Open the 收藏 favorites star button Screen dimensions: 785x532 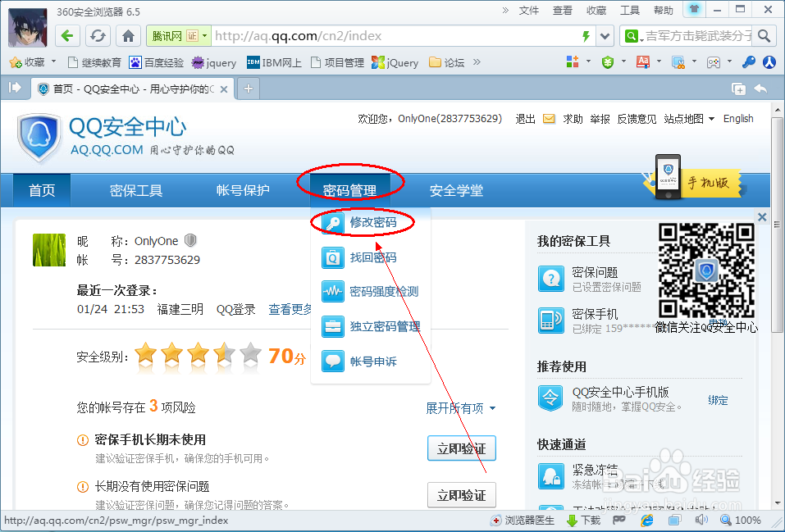click(x=28, y=62)
